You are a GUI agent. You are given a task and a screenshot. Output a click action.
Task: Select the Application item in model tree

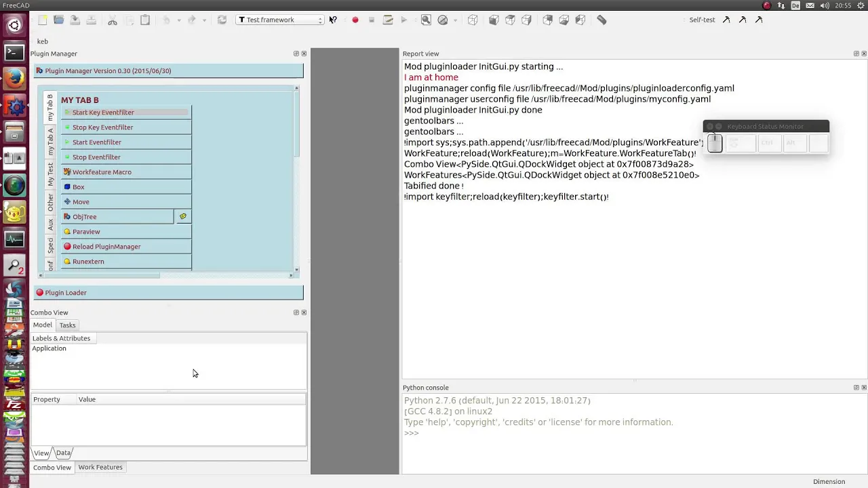(49, 348)
